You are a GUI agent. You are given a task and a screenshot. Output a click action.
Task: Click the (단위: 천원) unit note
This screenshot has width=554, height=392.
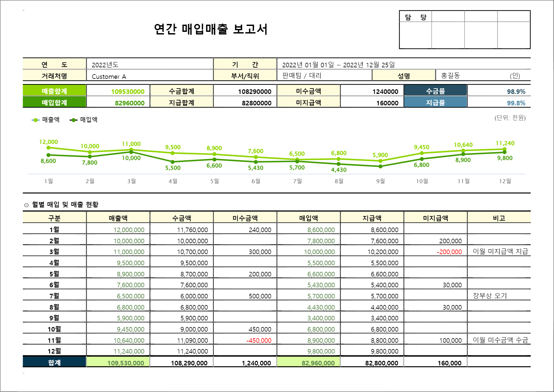coord(510,118)
